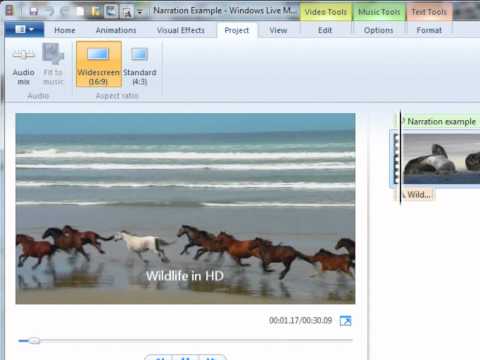Image resolution: width=480 pixels, height=360 pixels.
Task: Save the project from the quick access toolbar
Action: 34,12
